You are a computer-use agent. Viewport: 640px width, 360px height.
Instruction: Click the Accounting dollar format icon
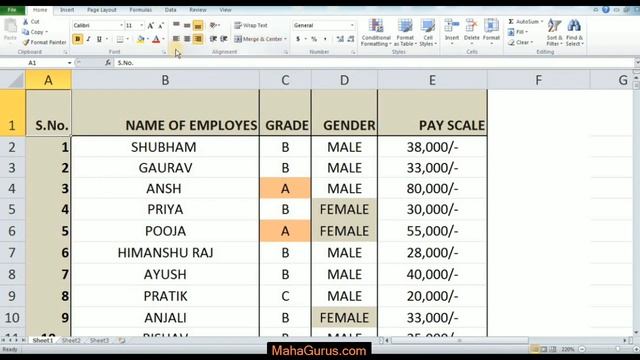pyautogui.click(x=298, y=39)
